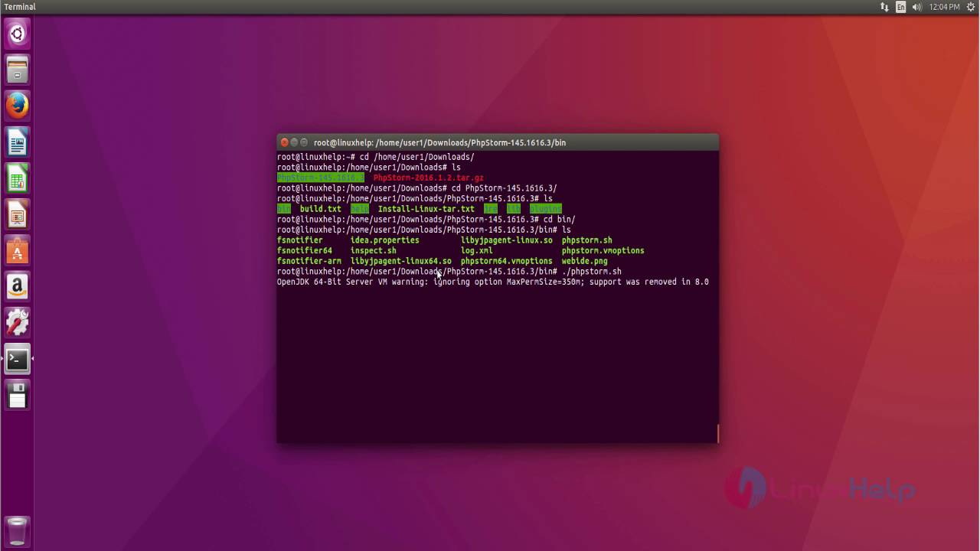980x551 pixels.
Task: Click the ./phpstorm.sh command text
Action: [x=592, y=272]
